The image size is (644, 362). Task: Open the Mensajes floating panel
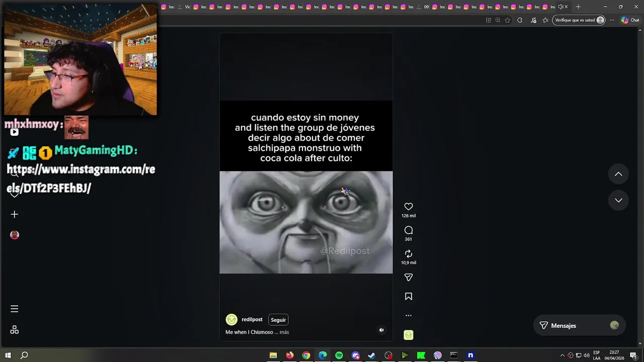[x=579, y=326]
